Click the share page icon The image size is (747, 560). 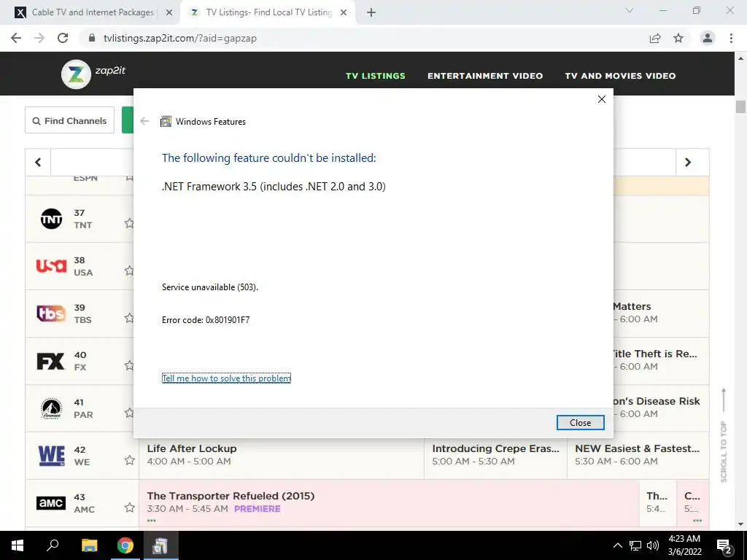click(655, 38)
